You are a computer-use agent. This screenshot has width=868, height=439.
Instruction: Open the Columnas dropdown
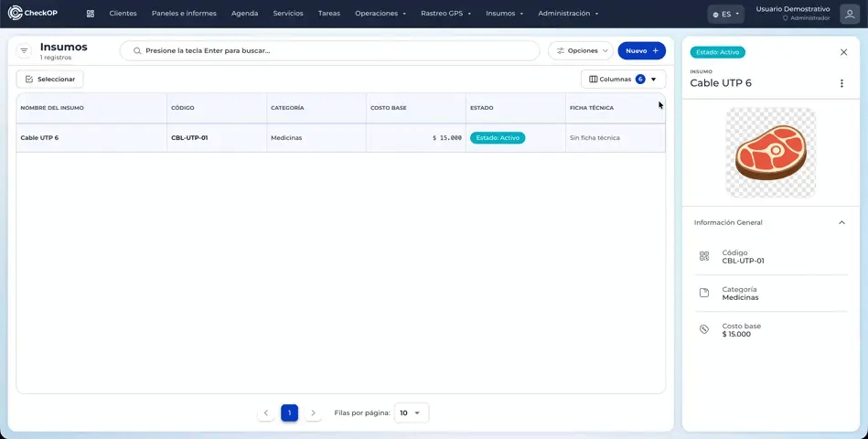623,80
